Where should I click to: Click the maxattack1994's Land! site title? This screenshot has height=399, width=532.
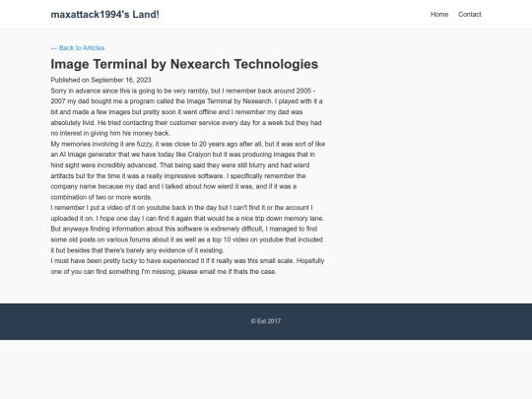[x=104, y=14]
